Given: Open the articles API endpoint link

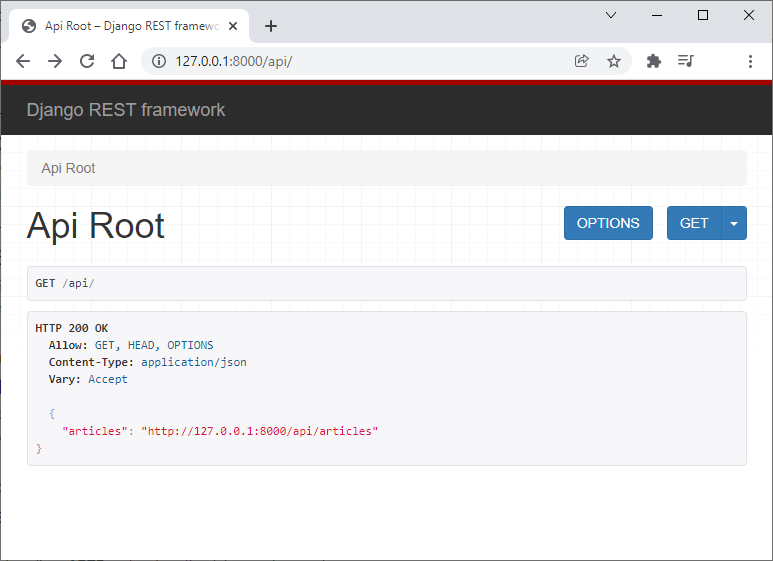Looking at the screenshot, I should click(x=260, y=431).
